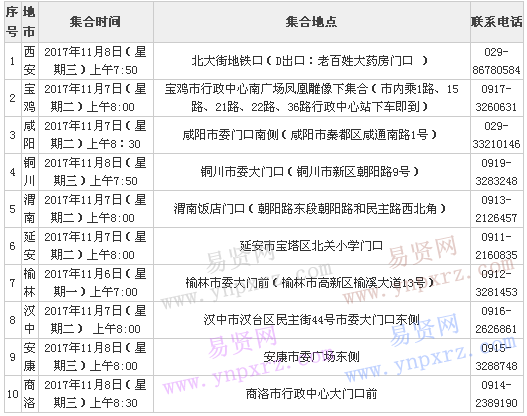Image resolution: width=527 pixels, height=416 pixels.
Task: Select the city cell 安康
Action: point(29,357)
